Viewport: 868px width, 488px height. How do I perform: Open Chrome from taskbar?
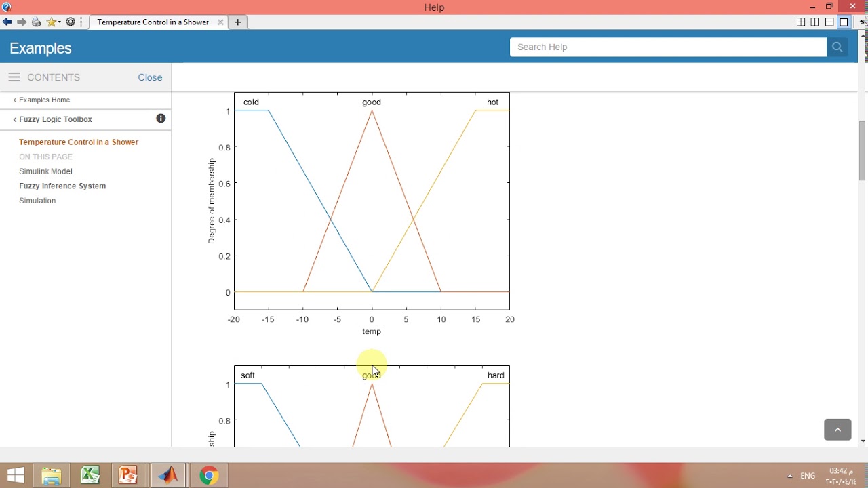(x=209, y=476)
